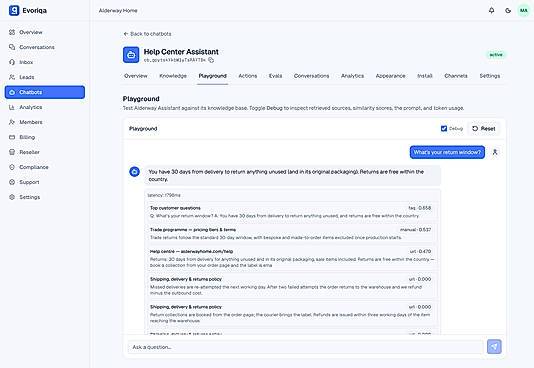Click the url 0.470 similarity score
Image resolution: width=534 pixels, height=368 pixels.
420,251
